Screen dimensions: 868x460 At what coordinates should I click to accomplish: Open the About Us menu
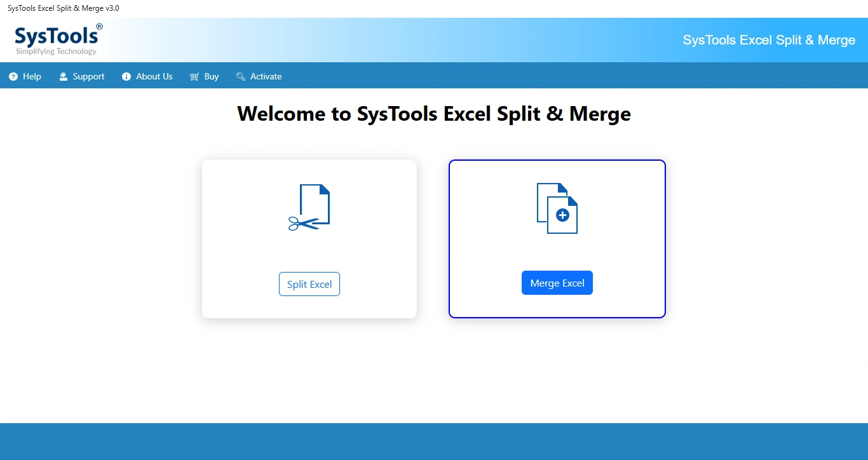pos(153,76)
